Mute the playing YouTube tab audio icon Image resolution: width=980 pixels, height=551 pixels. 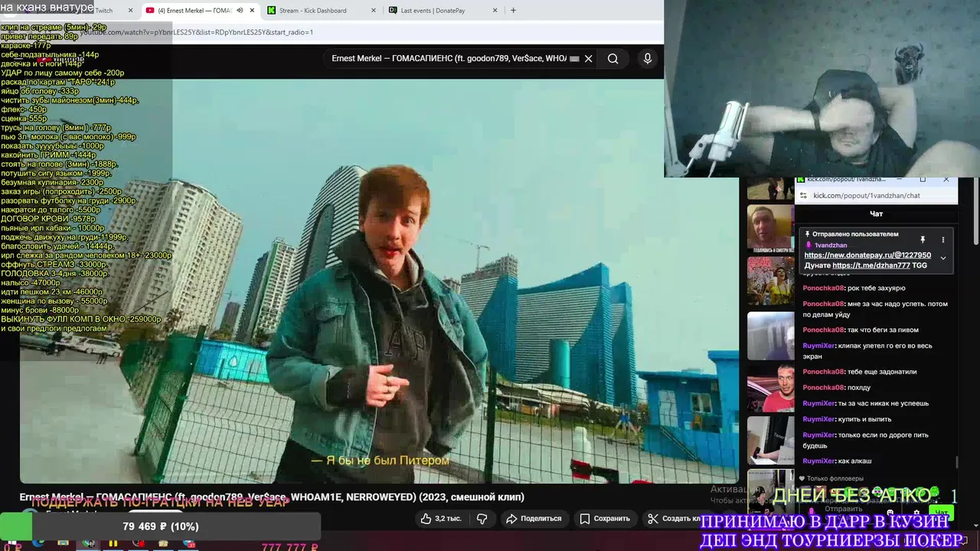[240, 11]
